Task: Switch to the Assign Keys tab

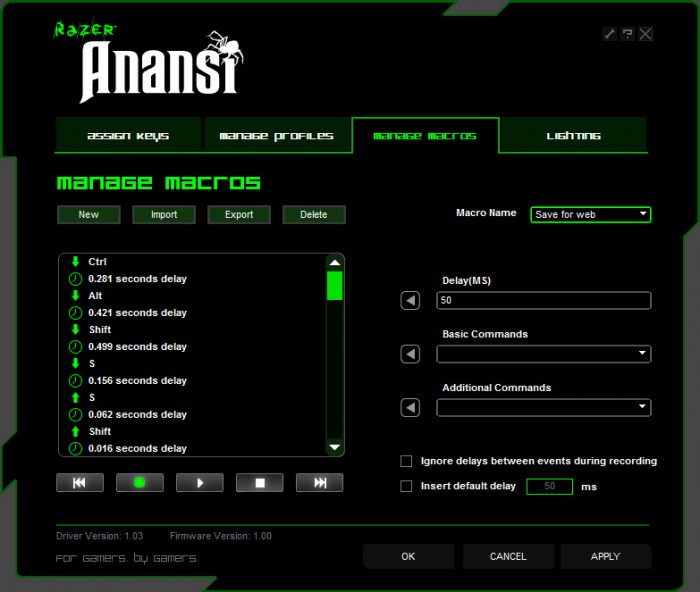Action: [x=128, y=135]
